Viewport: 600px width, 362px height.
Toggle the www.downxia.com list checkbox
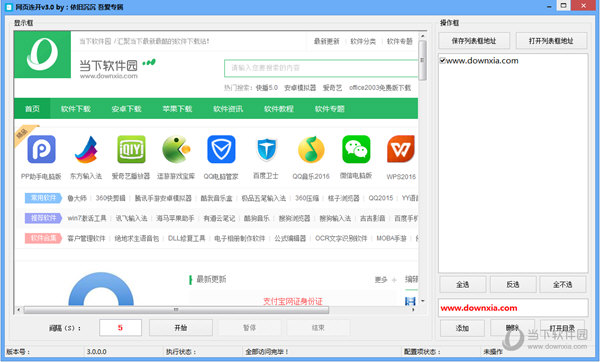click(443, 60)
